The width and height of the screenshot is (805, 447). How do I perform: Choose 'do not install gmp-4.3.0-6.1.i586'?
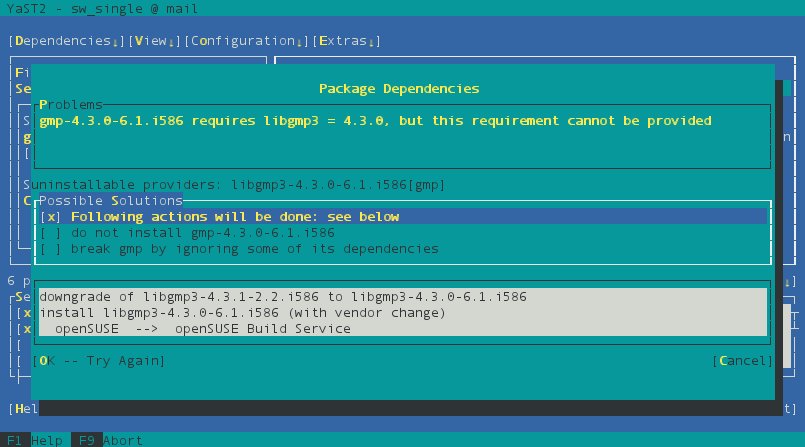point(185,232)
